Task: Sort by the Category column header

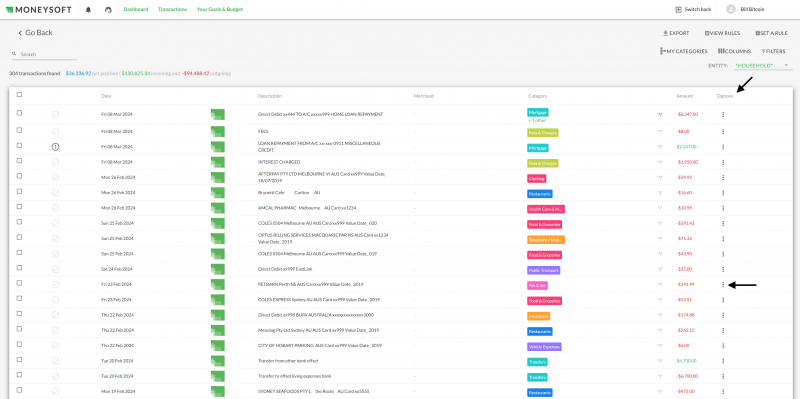Action: 538,96
